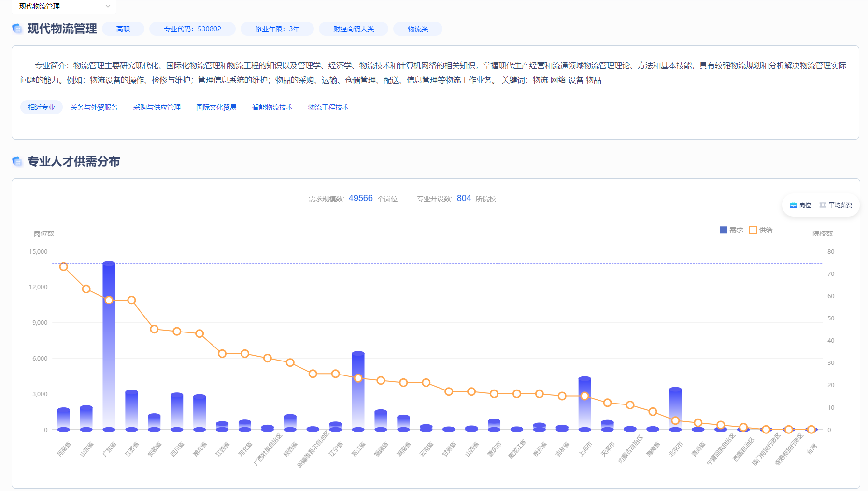Click the blue 需求 legend color square

point(724,230)
